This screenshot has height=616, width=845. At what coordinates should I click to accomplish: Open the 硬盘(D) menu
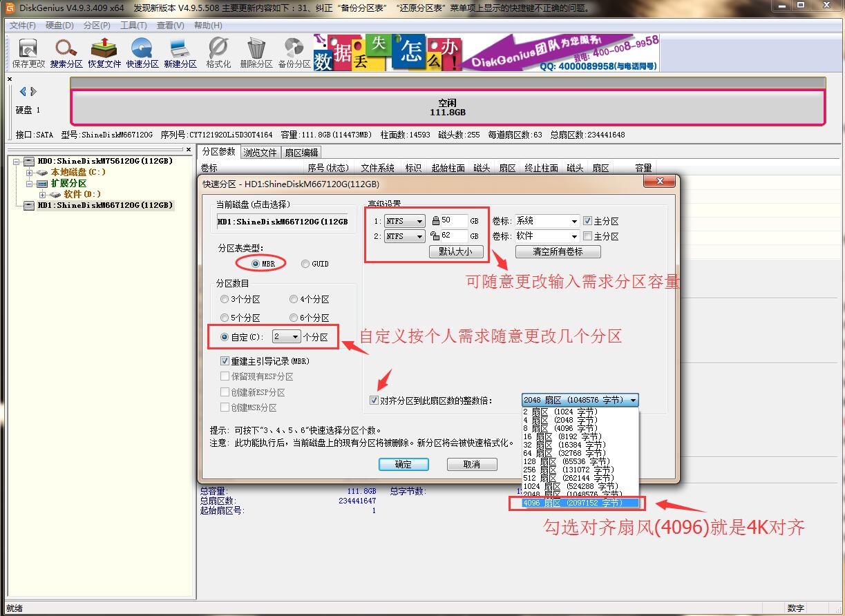(x=59, y=26)
